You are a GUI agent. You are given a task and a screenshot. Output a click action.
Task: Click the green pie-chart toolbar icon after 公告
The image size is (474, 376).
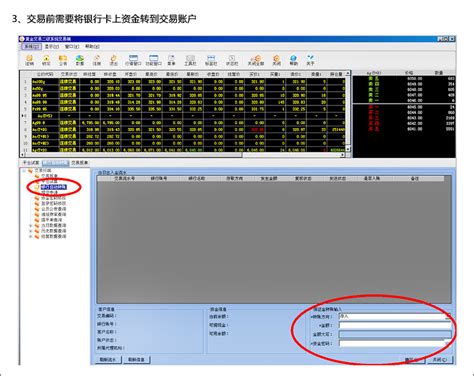(80, 60)
